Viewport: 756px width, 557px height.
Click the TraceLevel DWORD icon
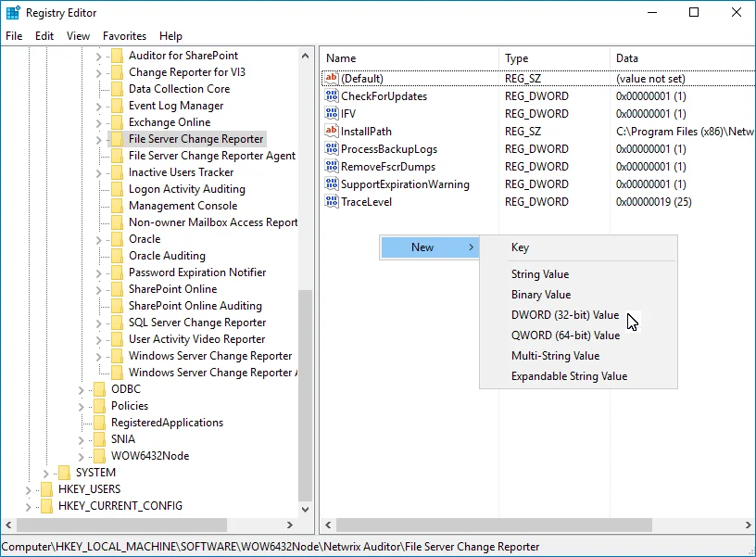(x=332, y=202)
